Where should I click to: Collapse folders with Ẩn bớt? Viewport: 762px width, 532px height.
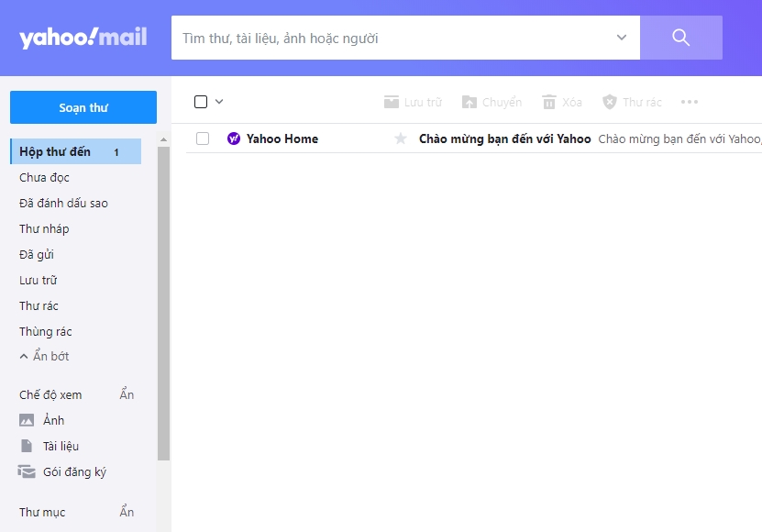pyautogui.click(x=45, y=357)
